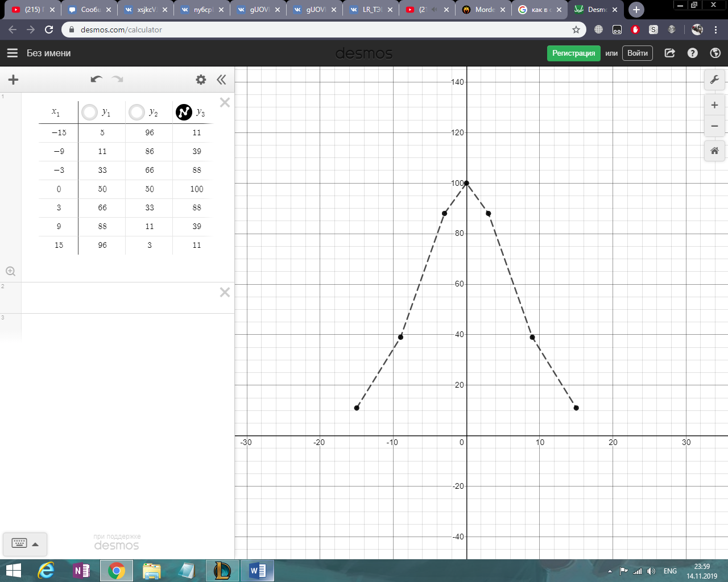Zoom in on the graph
Screen dimensions: 728x582
point(714,105)
